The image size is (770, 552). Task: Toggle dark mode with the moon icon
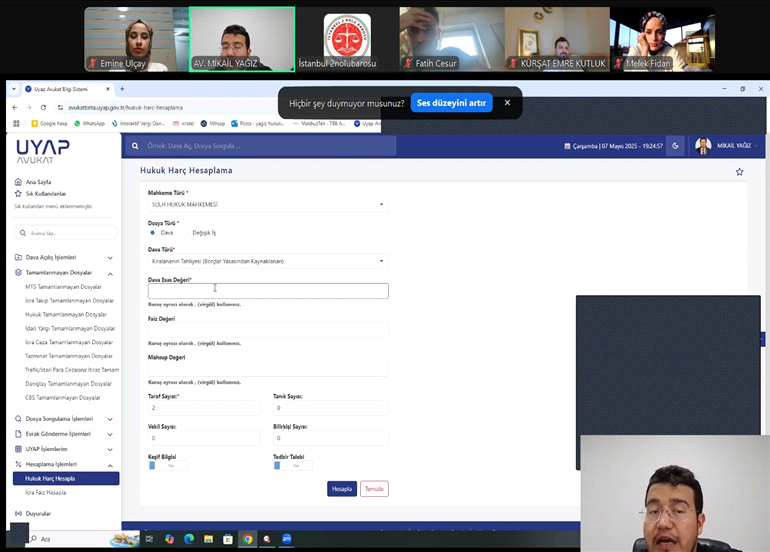tap(675, 146)
